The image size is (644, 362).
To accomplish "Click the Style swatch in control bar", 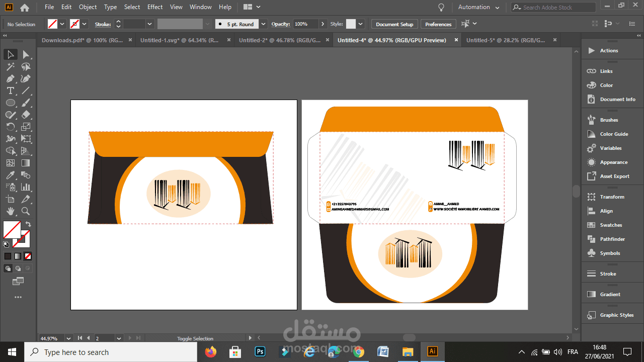I will coord(351,24).
